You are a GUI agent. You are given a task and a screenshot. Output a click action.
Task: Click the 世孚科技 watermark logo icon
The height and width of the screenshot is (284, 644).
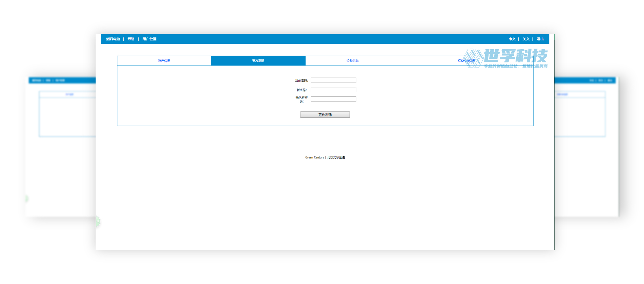click(473, 58)
